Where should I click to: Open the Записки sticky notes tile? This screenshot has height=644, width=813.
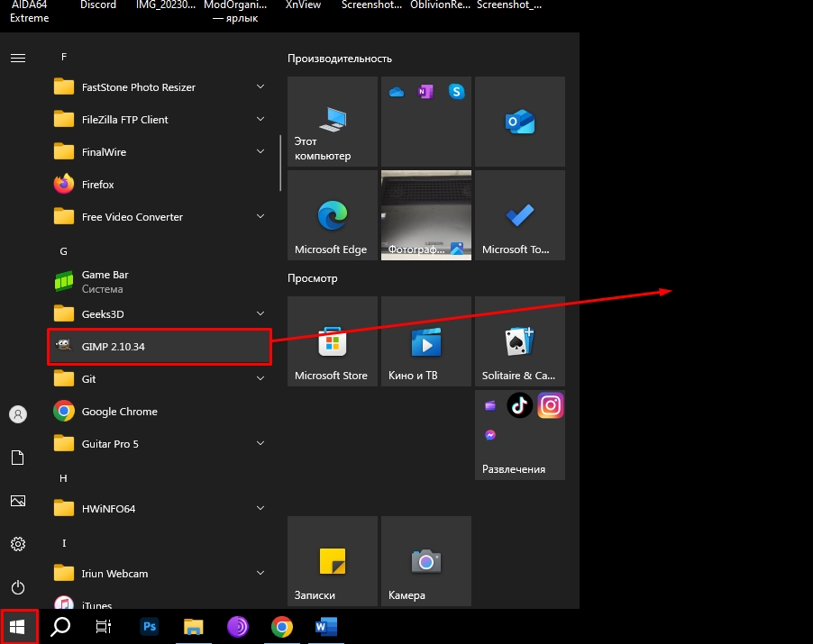(x=333, y=561)
